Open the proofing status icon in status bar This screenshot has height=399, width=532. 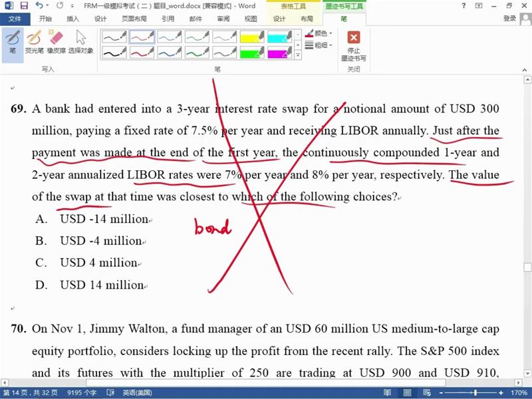point(110,392)
